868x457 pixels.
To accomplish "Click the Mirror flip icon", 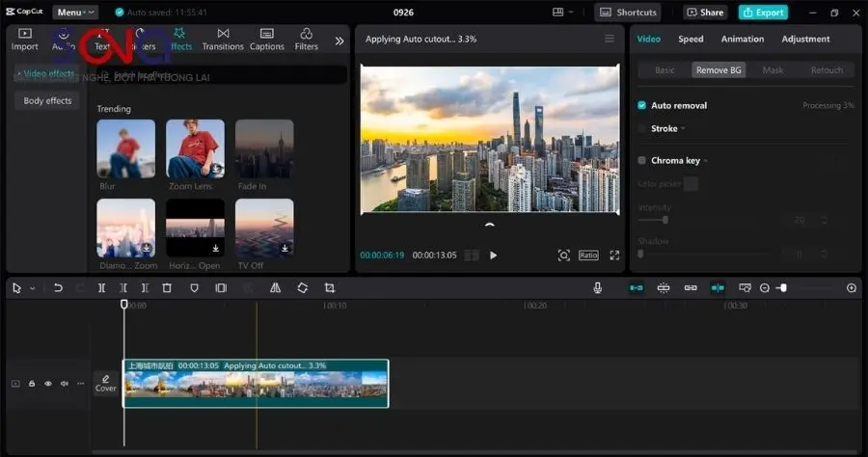I will 275,288.
